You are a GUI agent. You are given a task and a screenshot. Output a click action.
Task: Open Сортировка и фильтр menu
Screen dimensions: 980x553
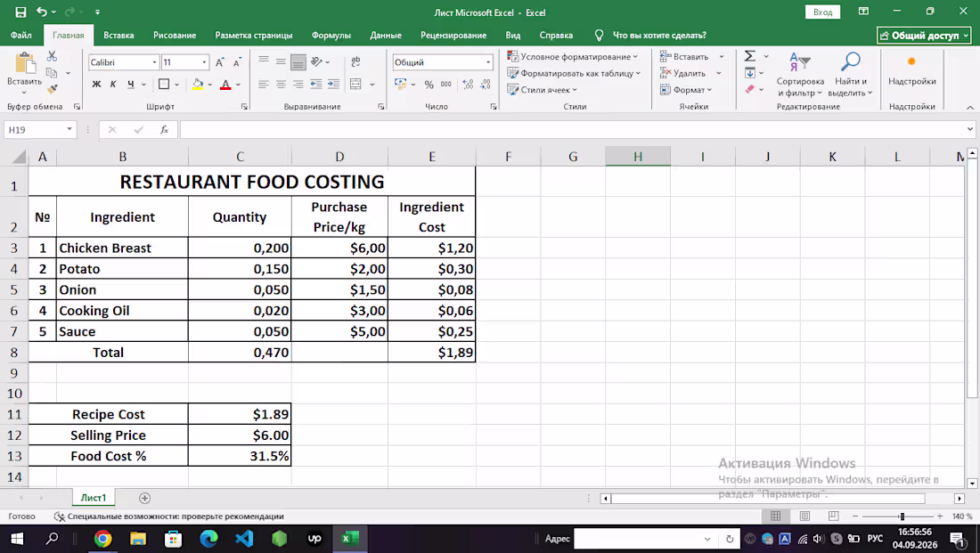click(x=800, y=75)
